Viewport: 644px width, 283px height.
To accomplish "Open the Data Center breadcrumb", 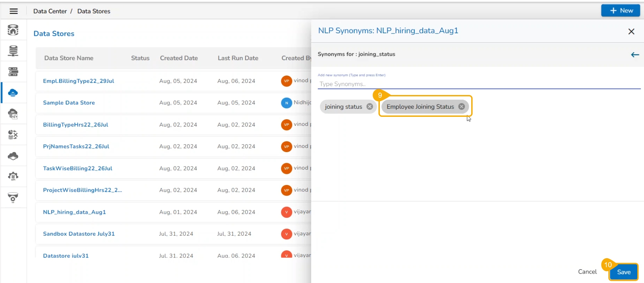I will [50, 11].
